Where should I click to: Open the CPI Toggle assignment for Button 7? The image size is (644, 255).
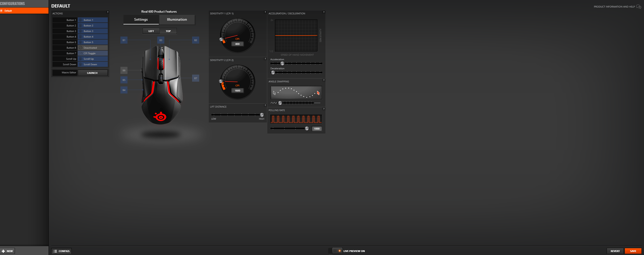coord(93,53)
